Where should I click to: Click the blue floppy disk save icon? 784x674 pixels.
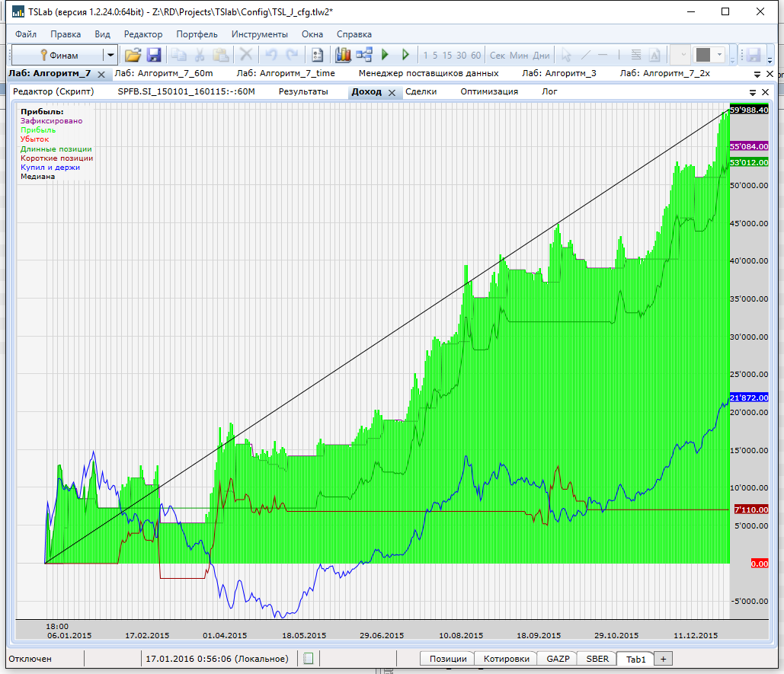pos(154,55)
